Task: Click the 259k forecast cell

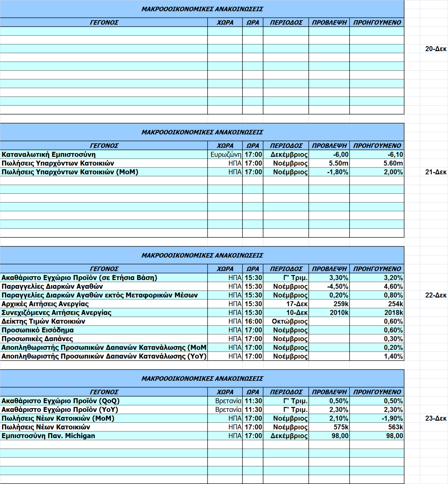Action: pos(329,304)
